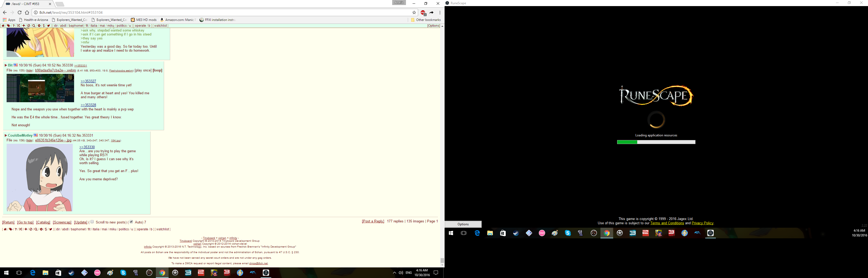Open File Explorer on taskbar with system tray

point(45,273)
